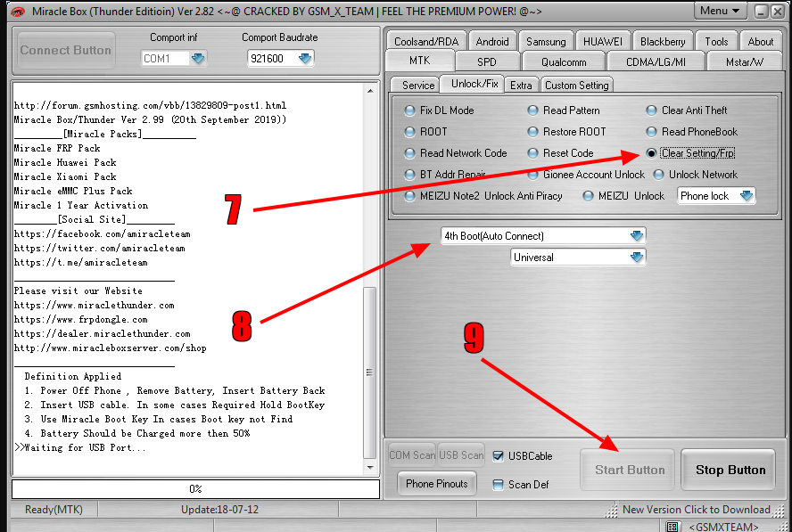The height and width of the screenshot is (532, 792).
Task: Click the log scrollbar down arrow
Action: point(370,467)
